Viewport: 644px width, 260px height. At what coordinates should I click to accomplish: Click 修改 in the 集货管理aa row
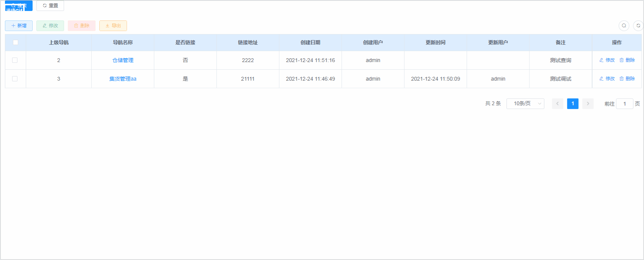(x=607, y=79)
